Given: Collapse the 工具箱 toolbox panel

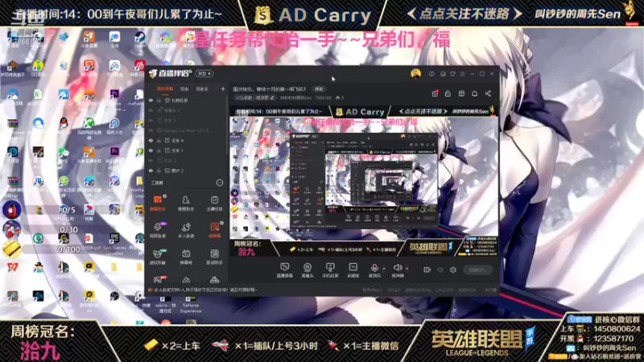Looking at the screenshot, I should (220, 183).
